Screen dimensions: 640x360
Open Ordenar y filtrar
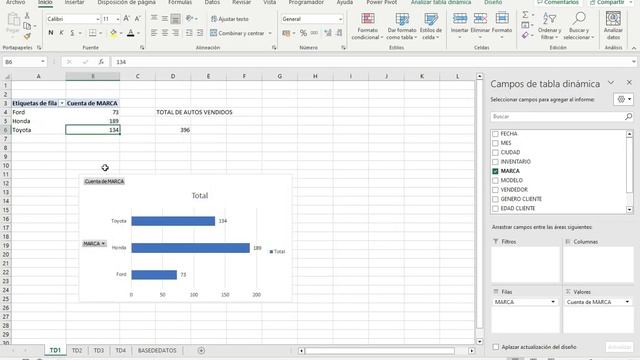tap(549, 26)
